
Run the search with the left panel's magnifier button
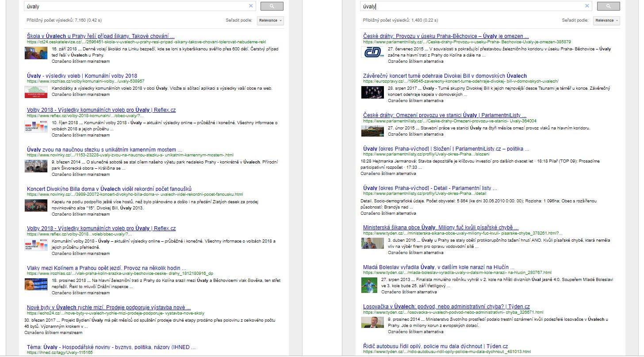coord(272,6)
